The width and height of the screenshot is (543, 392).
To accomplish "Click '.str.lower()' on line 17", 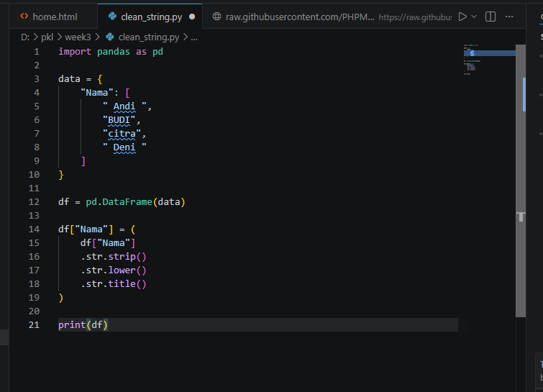I will point(114,270).
